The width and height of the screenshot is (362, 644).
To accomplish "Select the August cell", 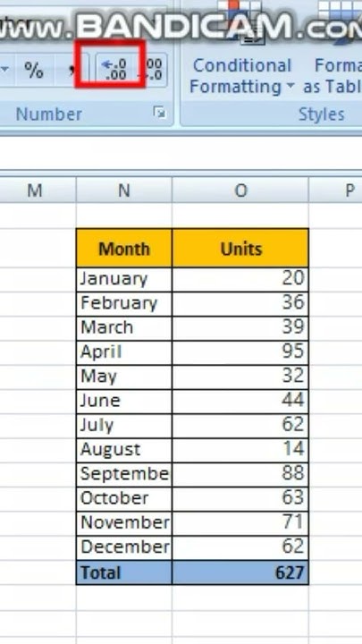I will (x=124, y=450).
